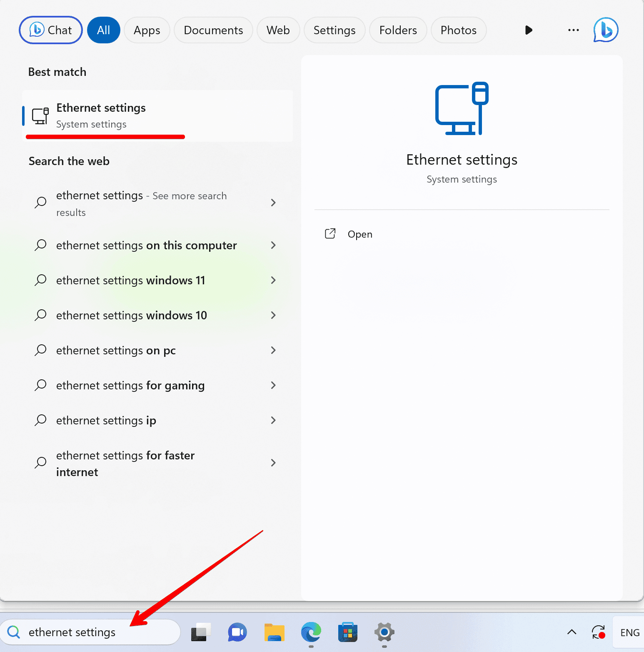Screen dimensions: 644x652
Task: Select the Documents filter tab
Action: pyautogui.click(x=213, y=30)
